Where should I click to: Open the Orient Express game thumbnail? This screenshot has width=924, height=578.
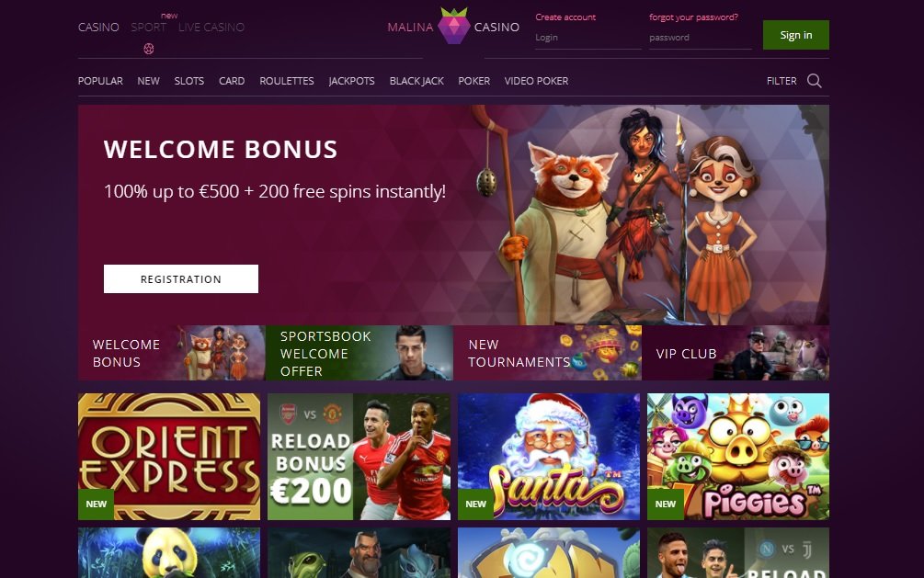pyautogui.click(x=169, y=457)
